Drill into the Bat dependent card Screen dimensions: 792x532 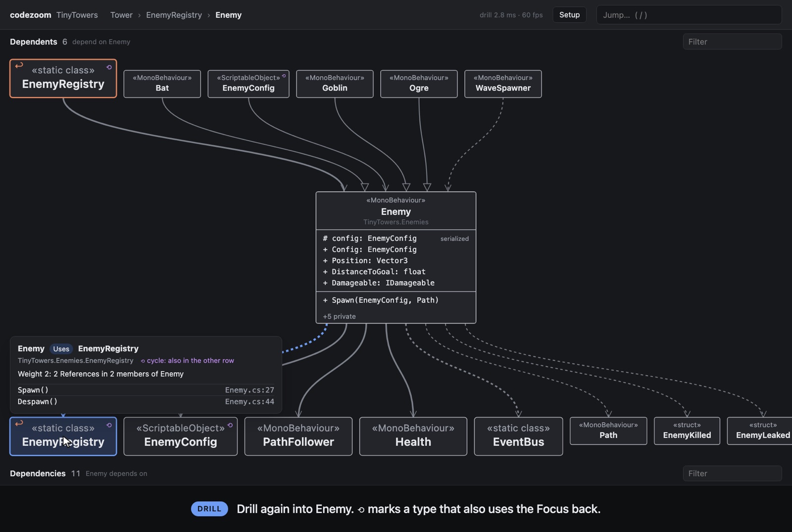[x=162, y=84]
